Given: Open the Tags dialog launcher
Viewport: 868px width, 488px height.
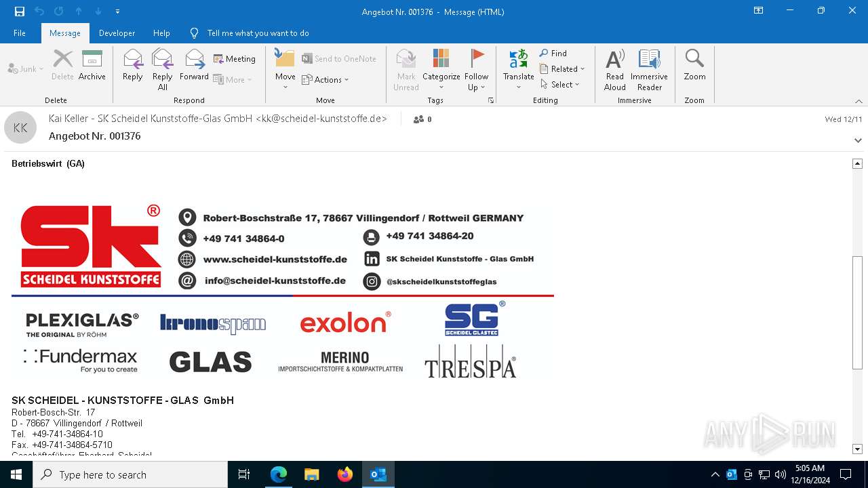Looking at the screenshot, I should tap(490, 100).
